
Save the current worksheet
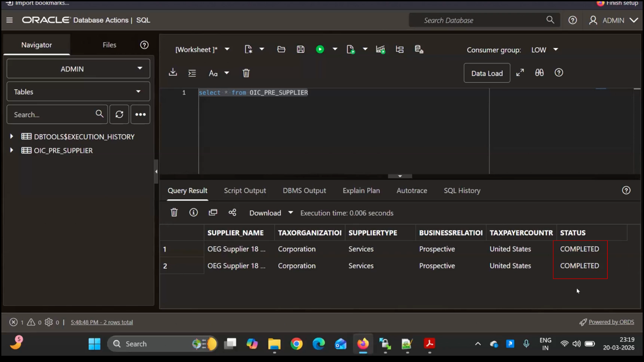[x=301, y=49]
